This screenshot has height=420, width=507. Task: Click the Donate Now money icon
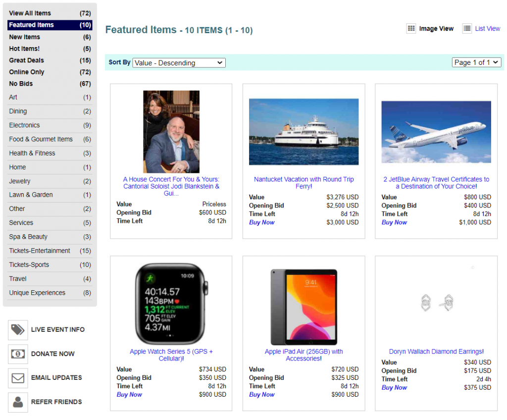coord(18,354)
